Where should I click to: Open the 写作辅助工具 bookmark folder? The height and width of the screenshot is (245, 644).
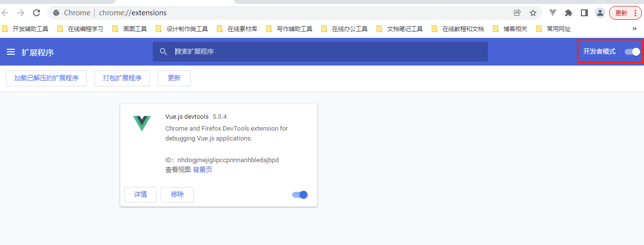289,29
